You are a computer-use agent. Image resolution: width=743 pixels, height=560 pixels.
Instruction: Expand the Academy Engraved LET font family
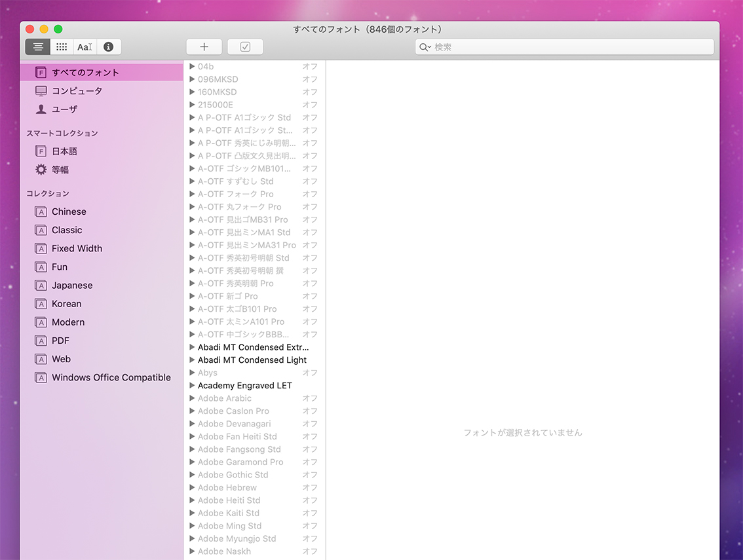pos(192,386)
